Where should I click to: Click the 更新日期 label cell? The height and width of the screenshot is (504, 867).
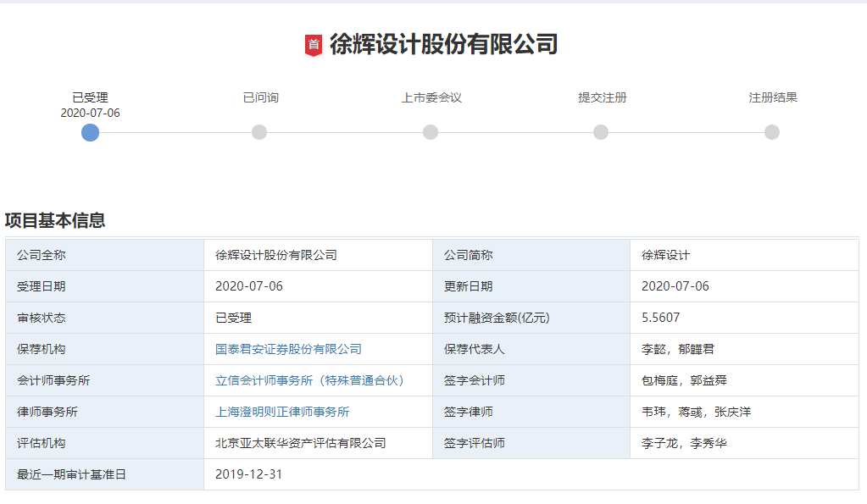[531, 286]
